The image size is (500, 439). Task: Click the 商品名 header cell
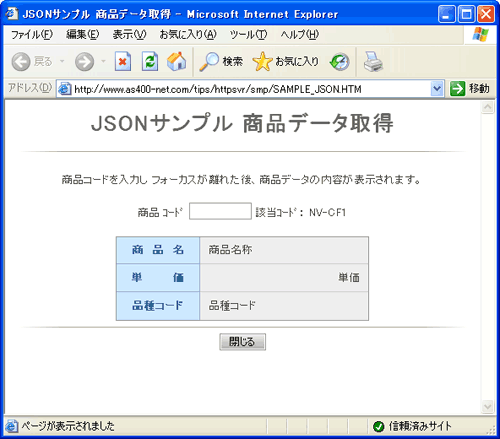(158, 250)
